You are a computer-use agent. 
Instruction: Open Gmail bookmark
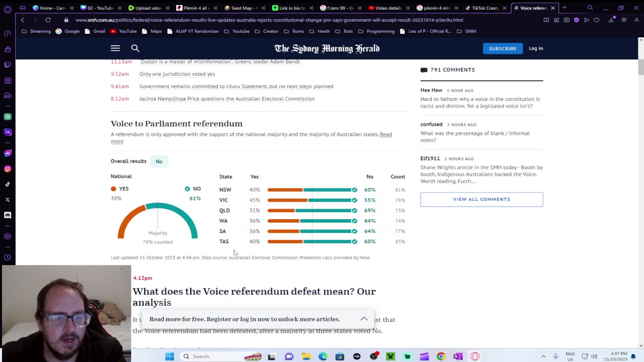[95, 31]
